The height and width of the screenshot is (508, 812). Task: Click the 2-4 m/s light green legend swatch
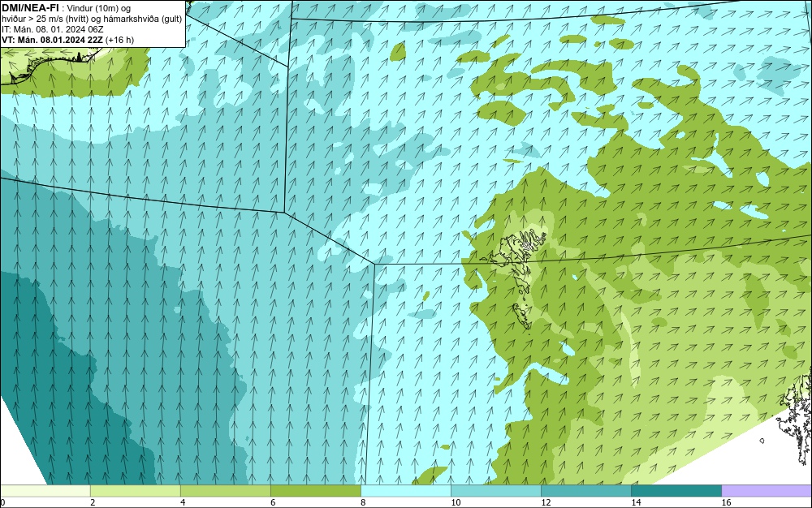tap(135, 490)
